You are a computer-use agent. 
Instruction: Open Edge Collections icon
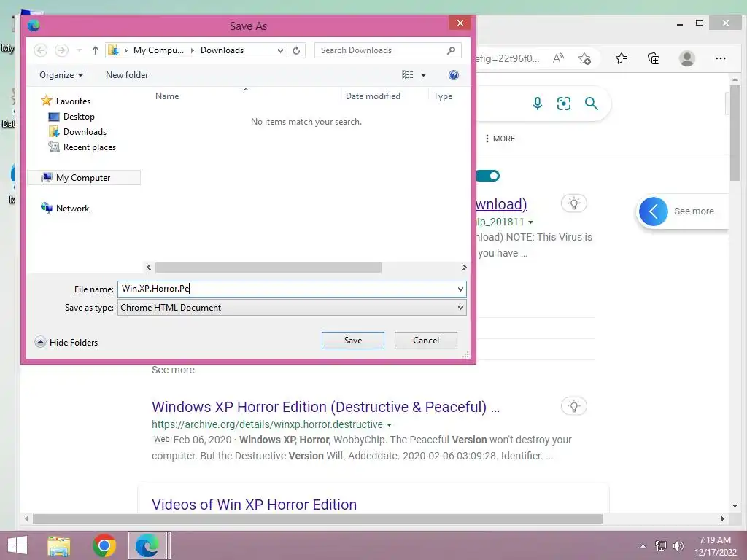[654, 58]
